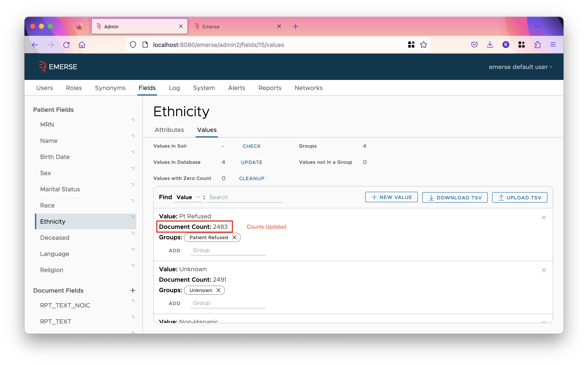Click the X icon to remove Patient Refused group tag
This screenshot has height=366, width=588.
(235, 237)
